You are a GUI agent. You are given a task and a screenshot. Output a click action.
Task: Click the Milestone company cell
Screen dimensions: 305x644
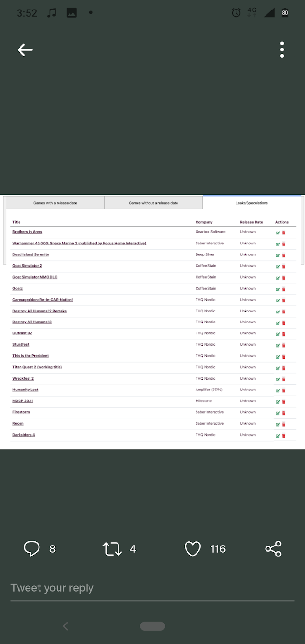tap(204, 401)
